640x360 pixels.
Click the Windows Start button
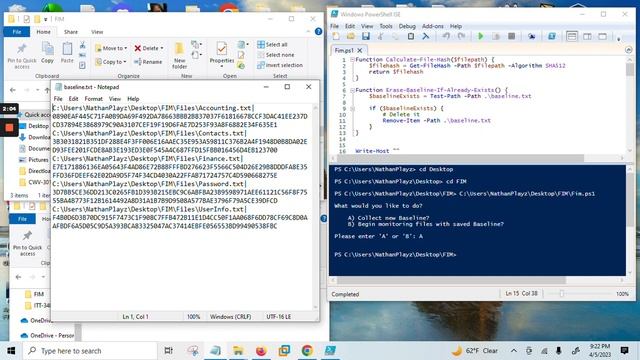tap(11, 351)
